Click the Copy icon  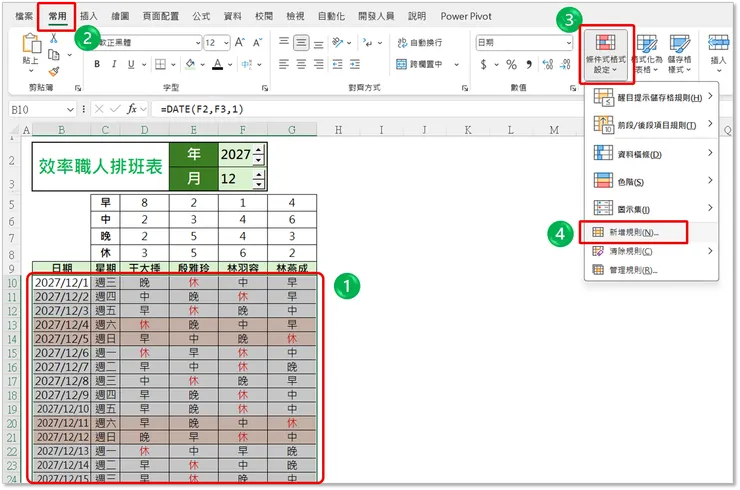pyautogui.click(x=54, y=55)
